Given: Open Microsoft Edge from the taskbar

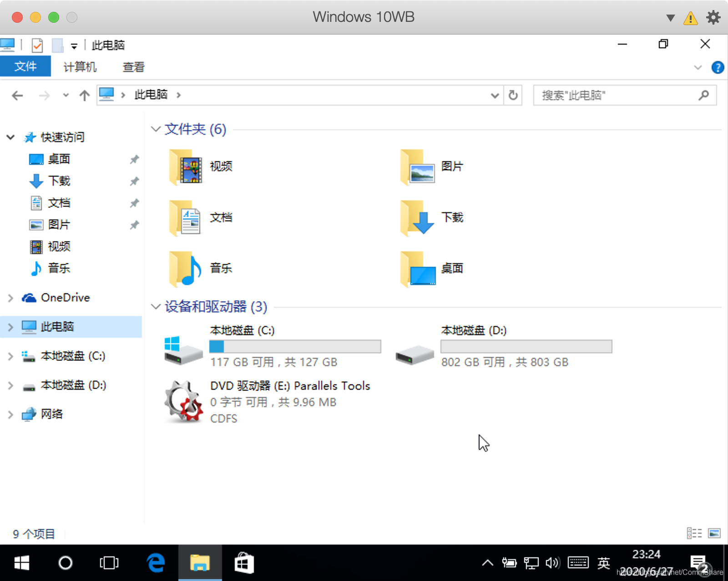Looking at the screenshot, I should (x=156, y=563).
